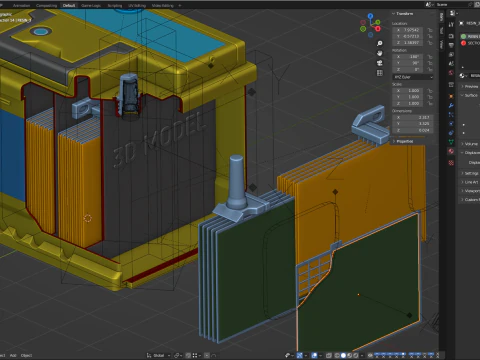Toggle show overlays button
The image size is (480, 360).
[x=314, y=355]
